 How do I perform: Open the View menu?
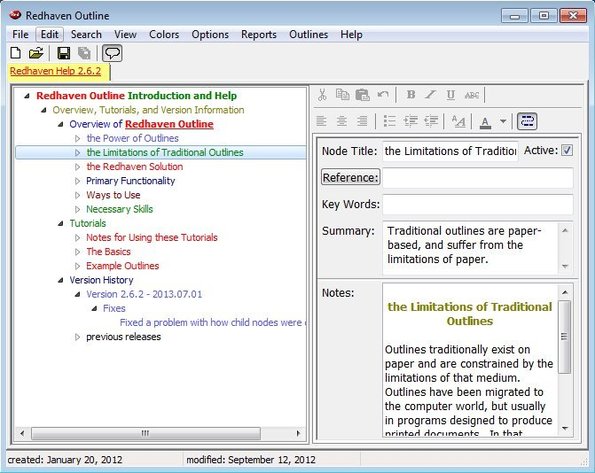click(125, 35)
